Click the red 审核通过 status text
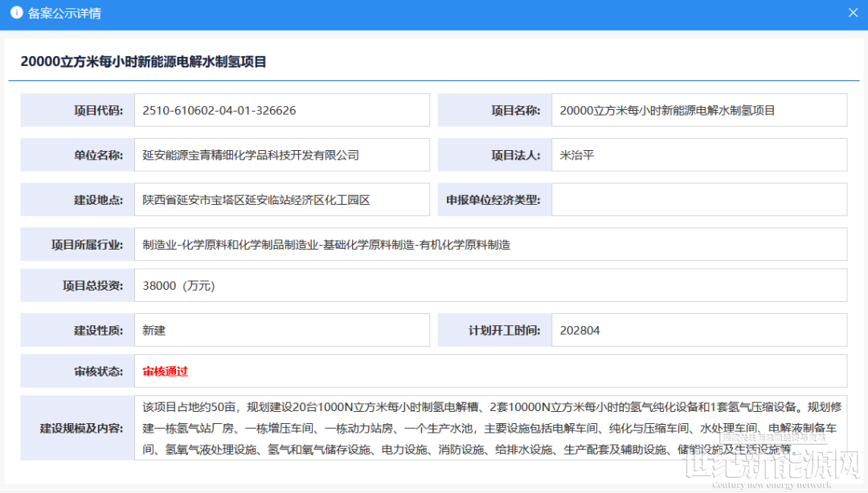The image size is (868, 493). (165, 372)
